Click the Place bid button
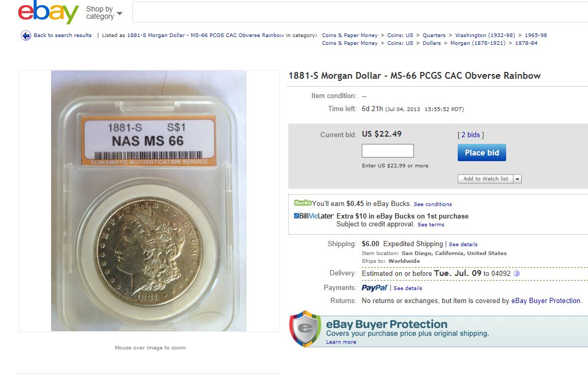Image resolution: width=588 pixels, height=375 pixels. (x=482, y=153)
